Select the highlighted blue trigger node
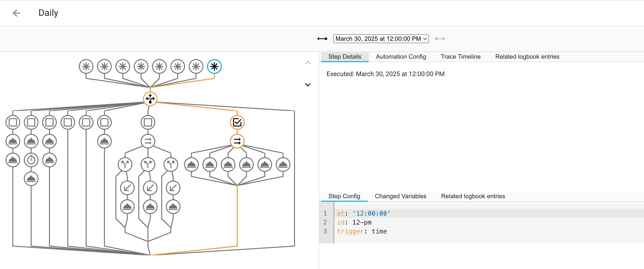The image size is (644, 269). click(x=214, y=66)
